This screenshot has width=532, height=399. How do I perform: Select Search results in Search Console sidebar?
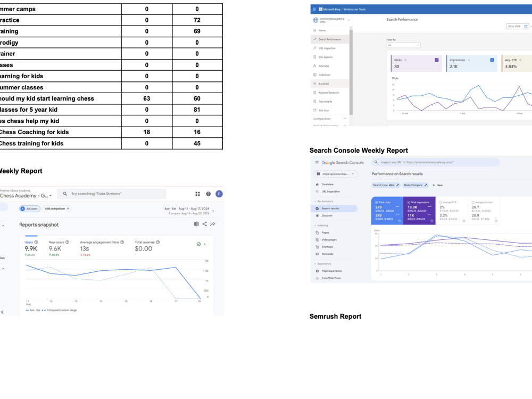334,209
